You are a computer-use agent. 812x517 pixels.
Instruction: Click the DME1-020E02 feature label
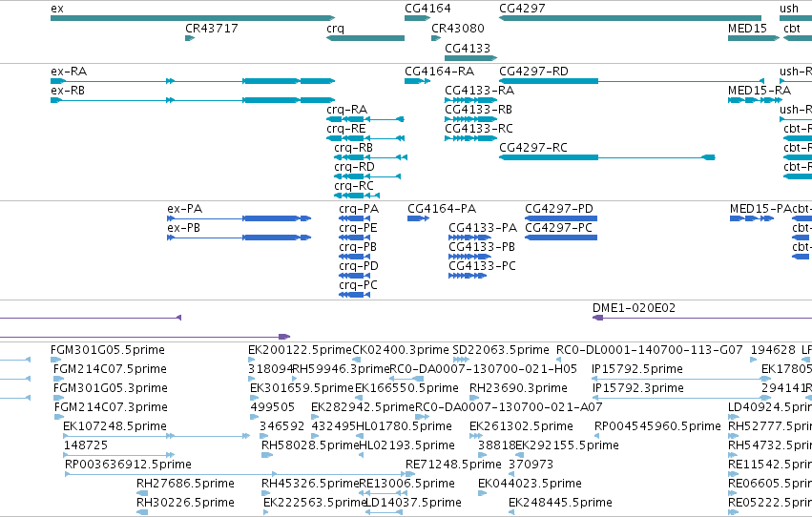634,308
